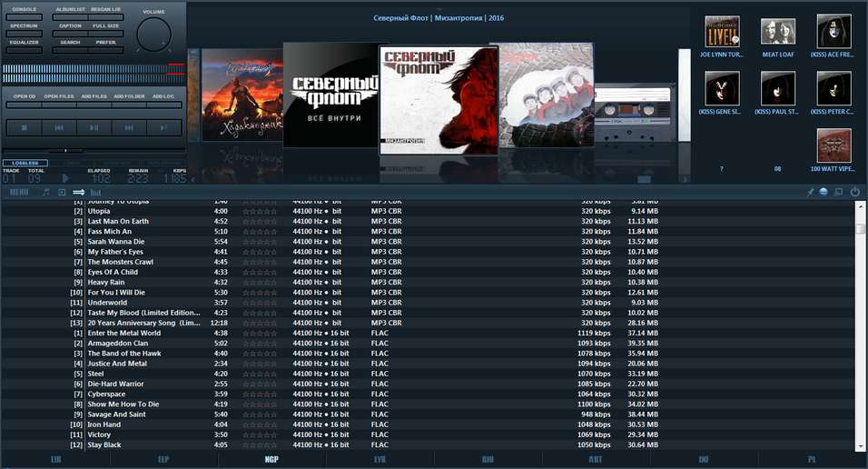Select the four red-suited figures cover in coverflow
Viewport: 868px width, 469px height.
[x=547, y=95]
